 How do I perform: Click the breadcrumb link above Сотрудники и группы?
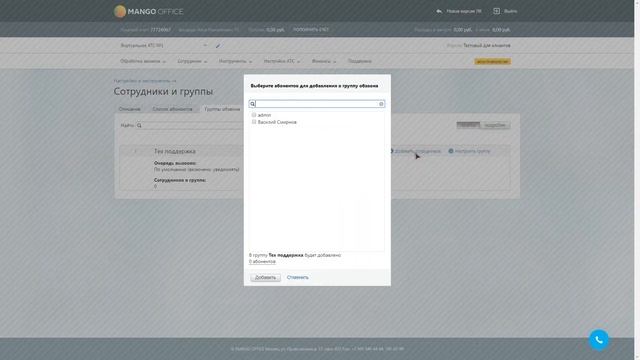145,81
